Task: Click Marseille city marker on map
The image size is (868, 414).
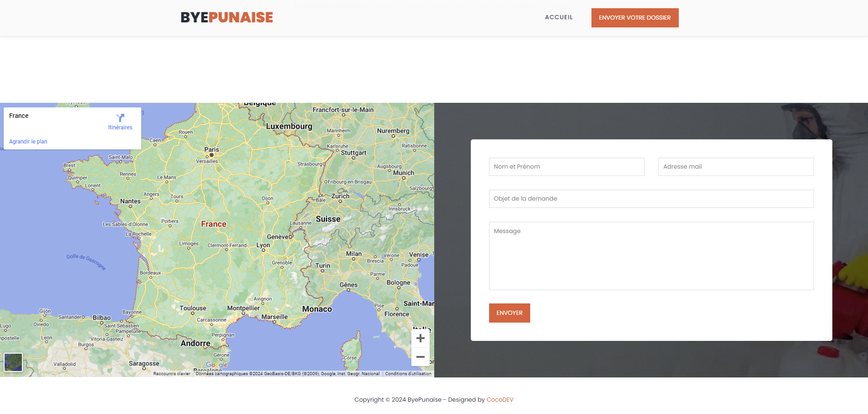Action: pos(274,322)
